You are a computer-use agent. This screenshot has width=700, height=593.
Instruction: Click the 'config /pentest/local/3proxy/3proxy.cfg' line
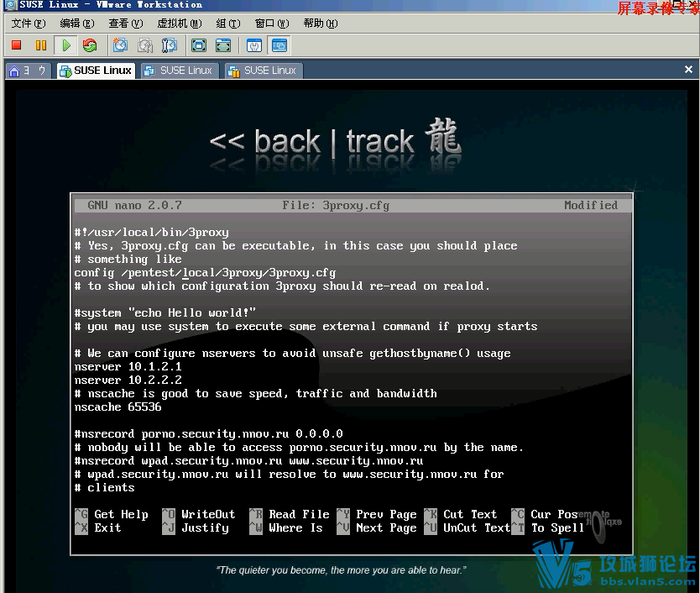205,273
